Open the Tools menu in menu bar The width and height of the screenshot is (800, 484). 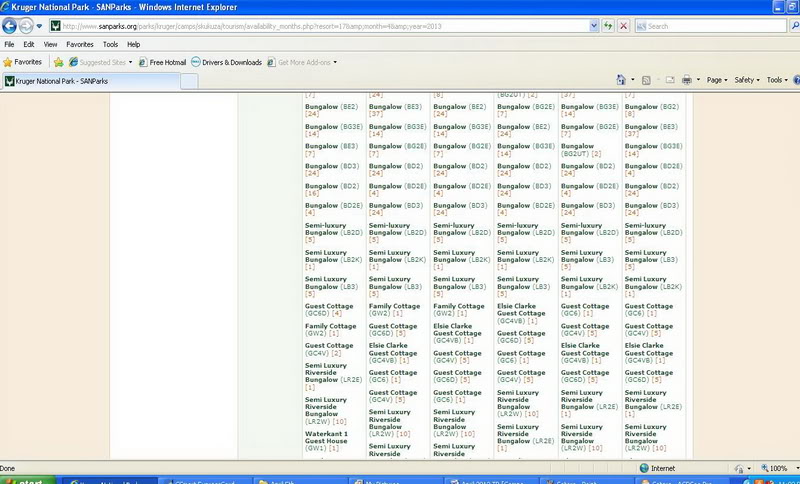click(x=110, y=44)
